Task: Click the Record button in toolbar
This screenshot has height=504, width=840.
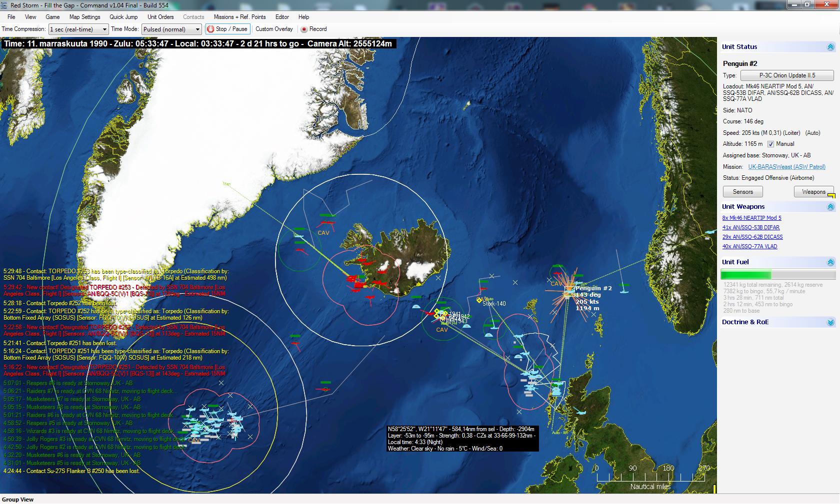Action: pos(313,29)
